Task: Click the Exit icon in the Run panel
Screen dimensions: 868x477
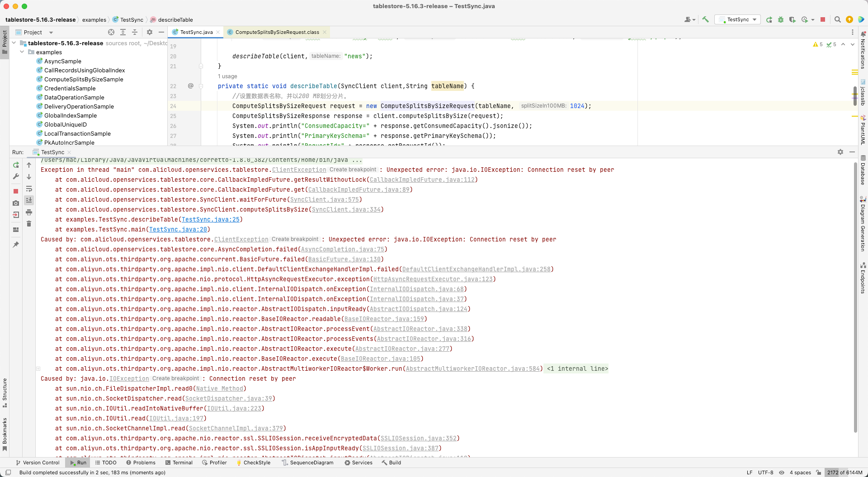Action: pyautogui.click(x=16, y=215)
